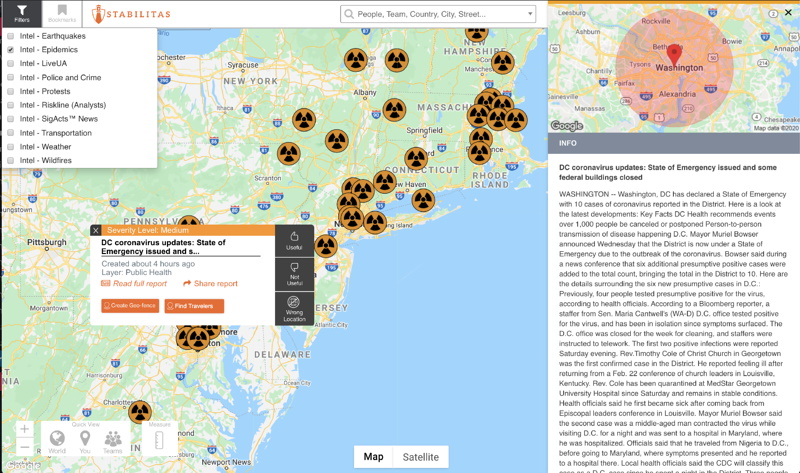Select Teams quick view
Image resolution: width=800 pixels, height=473 pixels.
[113, 441]
